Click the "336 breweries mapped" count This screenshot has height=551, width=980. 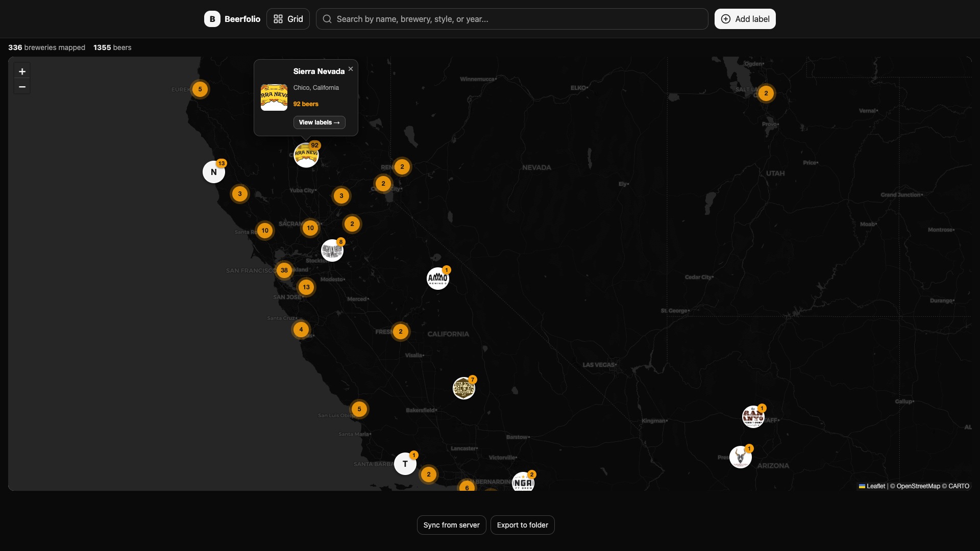pyautogui.click(x=46, y=47)
